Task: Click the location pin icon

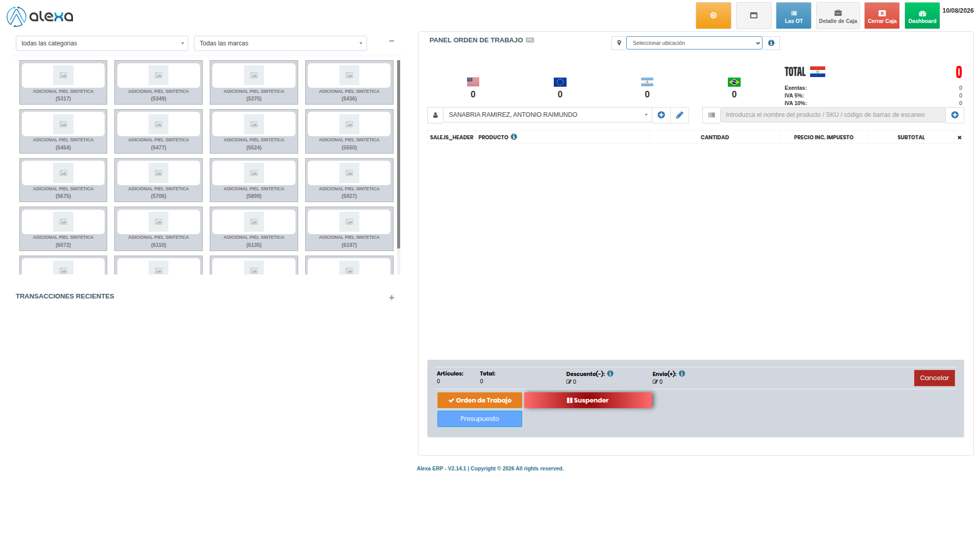Action: pyautogui.click(x=619, y=43)
